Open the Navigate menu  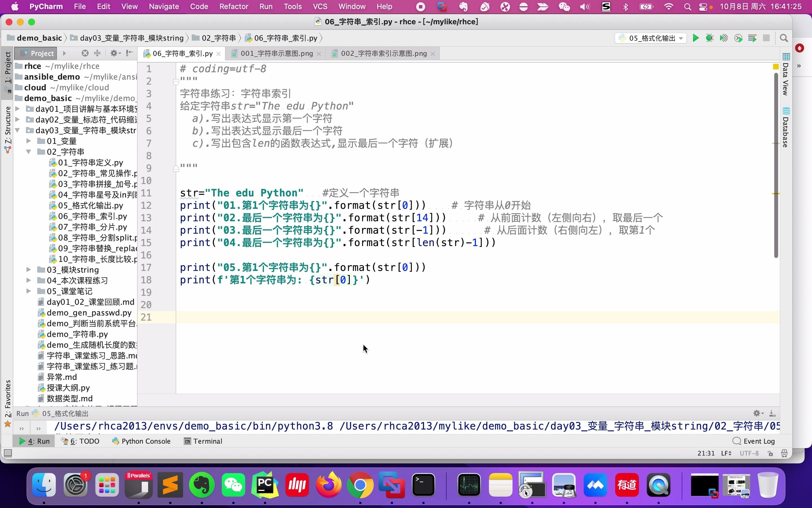click(164, 6)
